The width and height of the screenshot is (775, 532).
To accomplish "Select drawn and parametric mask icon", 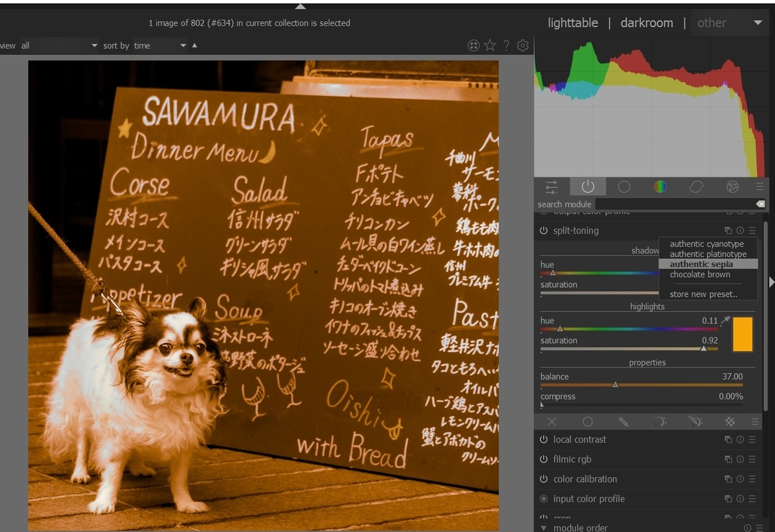I will coord(695,422).
